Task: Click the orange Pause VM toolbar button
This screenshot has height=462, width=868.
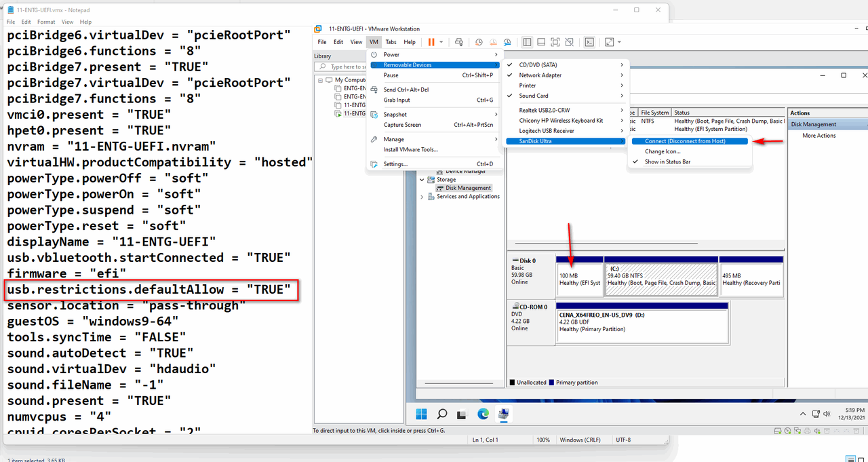Action: [x=431, y=42]
